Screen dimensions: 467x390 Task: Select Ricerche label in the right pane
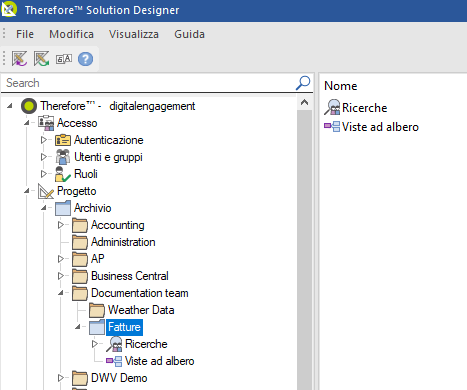[365, 108]
